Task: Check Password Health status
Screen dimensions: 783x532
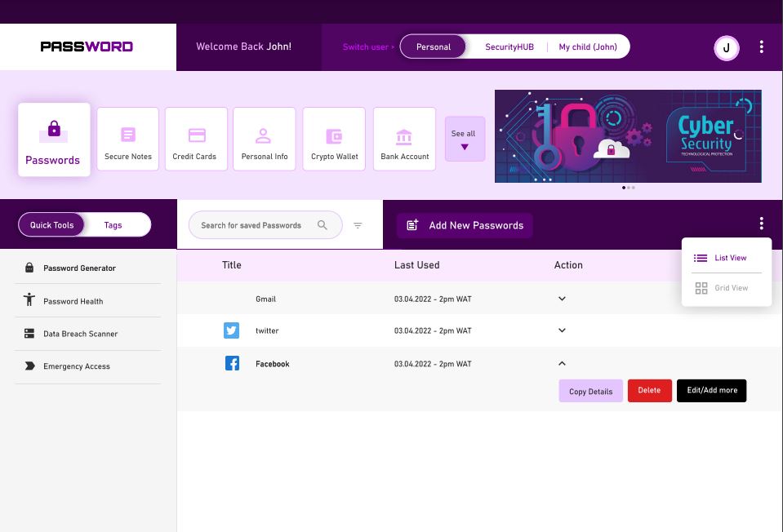Action: [x=72, y=300]
